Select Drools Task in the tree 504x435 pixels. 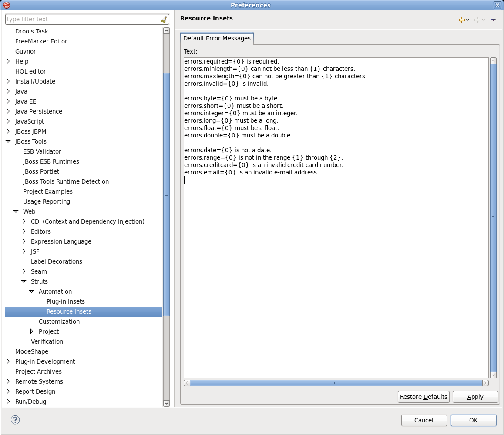31,31
